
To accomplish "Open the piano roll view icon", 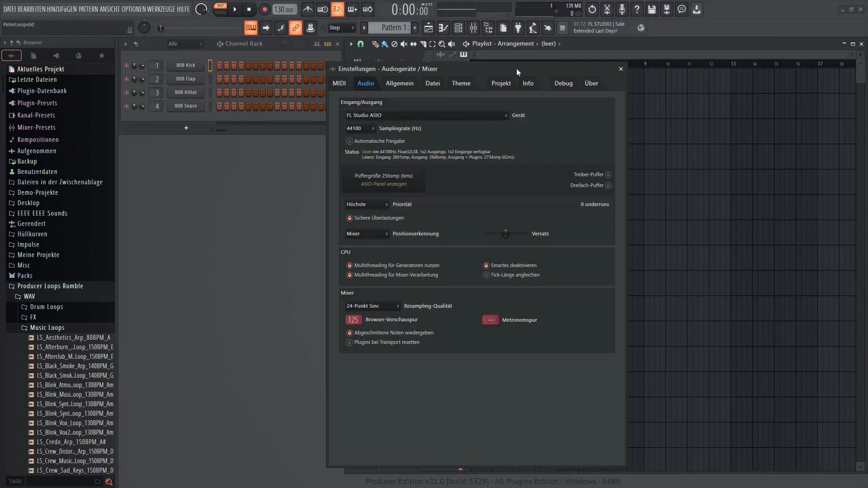I will 443,28.
